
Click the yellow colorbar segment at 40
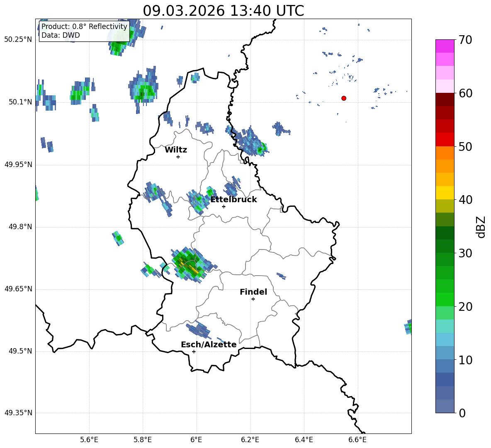tap(445, 193)
